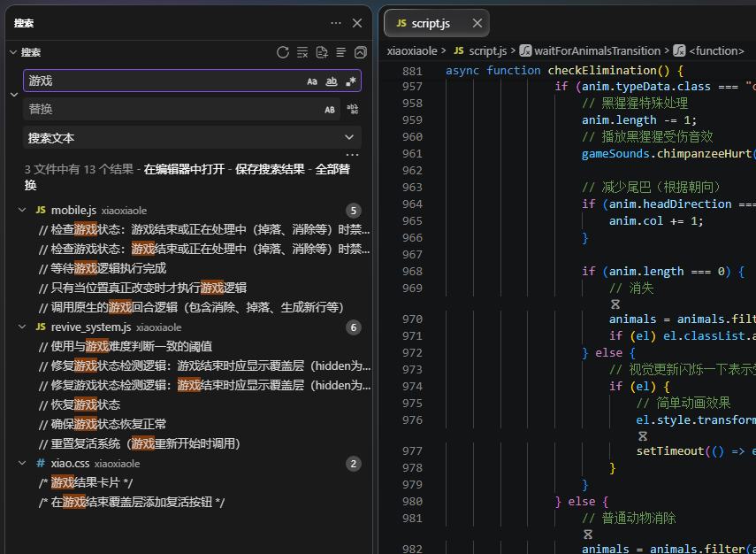Toggle preserve case in replace field
Screen dimensions: 756x554
[x=330, y=110]
